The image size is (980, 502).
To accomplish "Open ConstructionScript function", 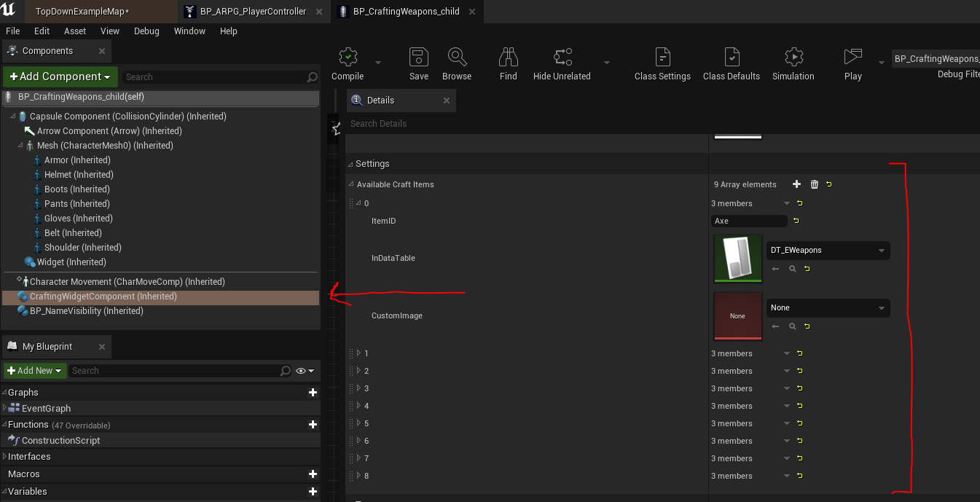I will pyautogui.click(x=61, y=440).
